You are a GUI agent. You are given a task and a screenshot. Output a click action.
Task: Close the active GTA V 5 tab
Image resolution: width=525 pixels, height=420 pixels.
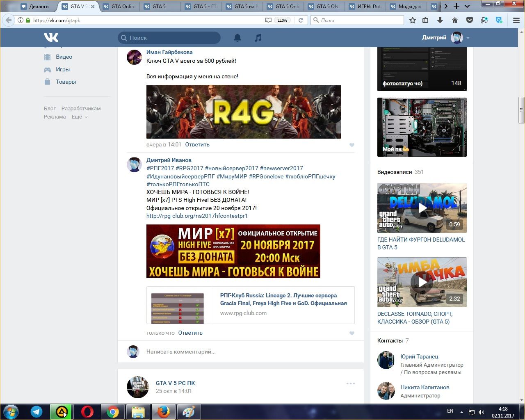pos(93,7)
